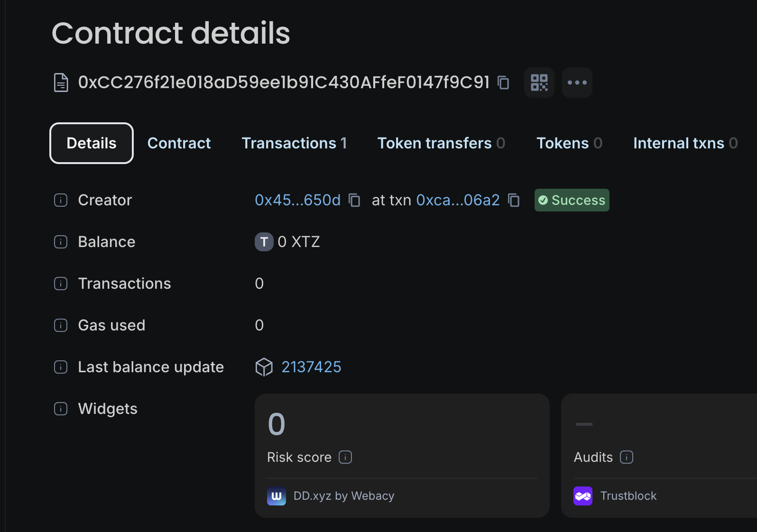Click the Trustblock logo in the Audits widget
The height and width of the screenshot is (532, 757).
(583, 496)
